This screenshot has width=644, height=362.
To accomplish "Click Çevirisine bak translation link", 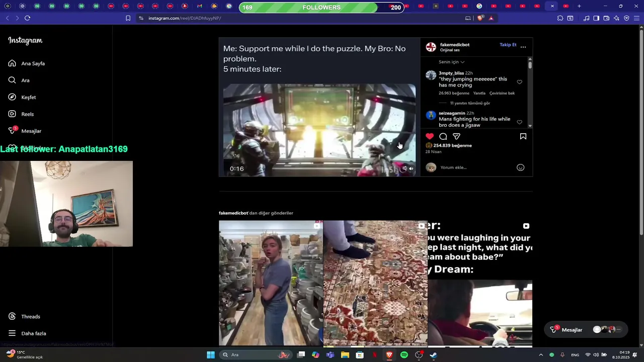I will point(502,93).
